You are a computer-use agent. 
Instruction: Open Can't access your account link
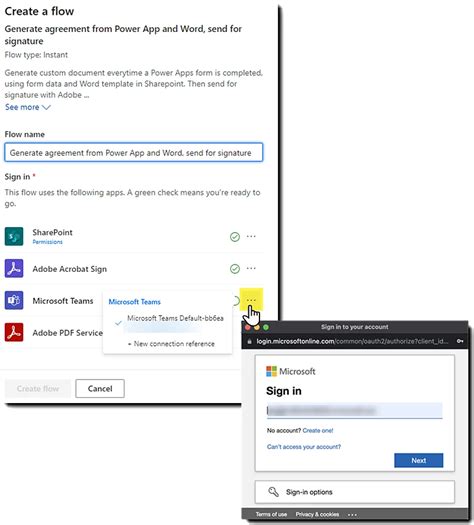[x=304, y=447]
